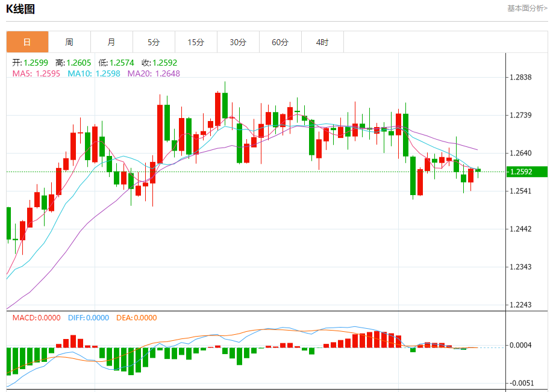Click the latest rightmost green candlestick
The width and height of the screenshot is (553, 392).
point(478,170)
